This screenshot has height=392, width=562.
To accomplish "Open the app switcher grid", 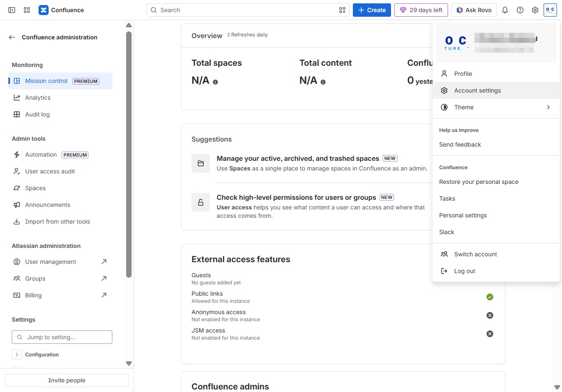I will click(x=27, y=10).
